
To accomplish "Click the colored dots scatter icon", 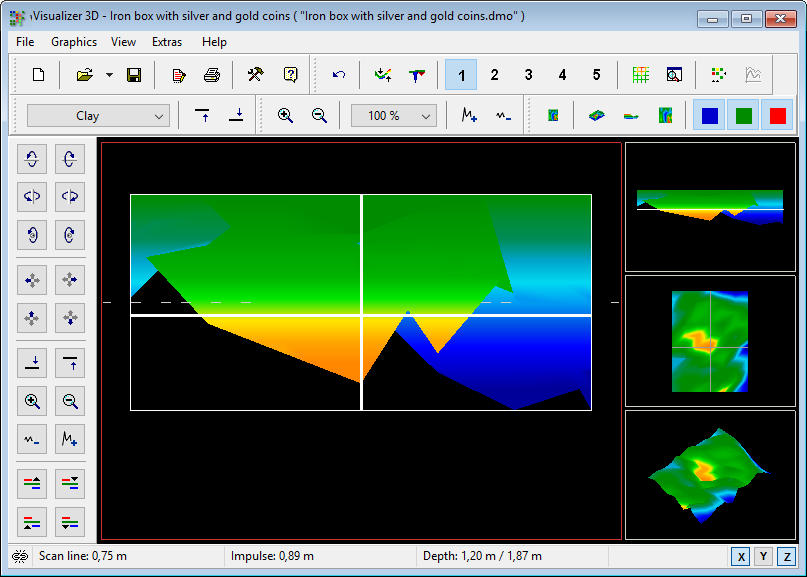I will coord(718,75).
